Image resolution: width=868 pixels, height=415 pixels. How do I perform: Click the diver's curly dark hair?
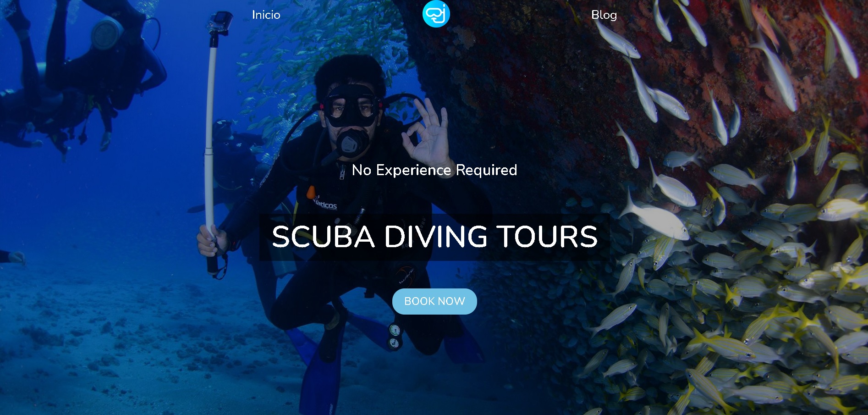tap(350, 73)
